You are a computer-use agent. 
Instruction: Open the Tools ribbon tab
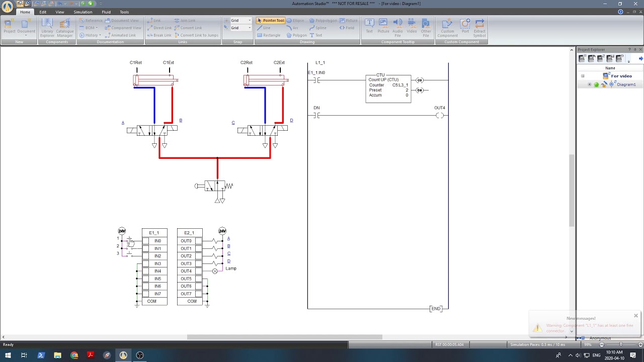point(124,12)
